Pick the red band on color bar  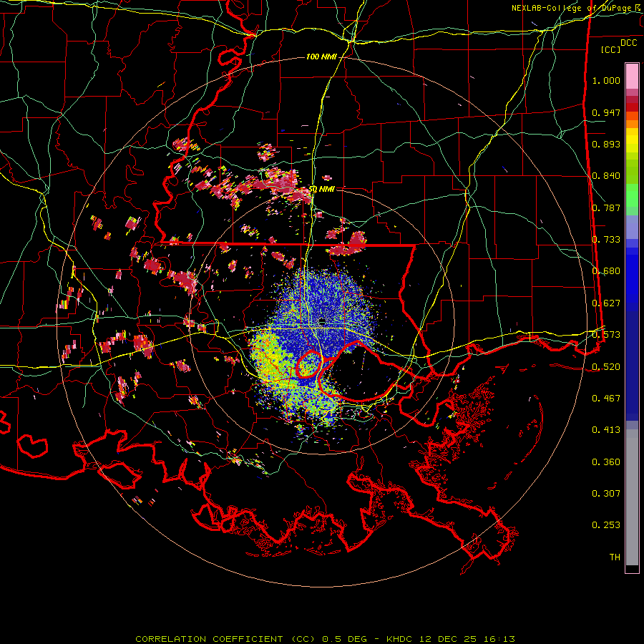coord(632,107)
